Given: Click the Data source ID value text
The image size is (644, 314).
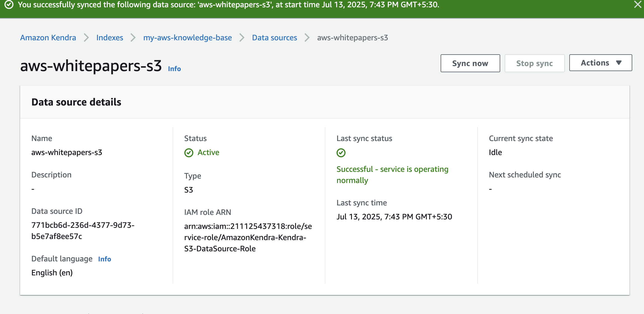Looking at the screenshot, I should pyautogui.click(x=83, y=231).
